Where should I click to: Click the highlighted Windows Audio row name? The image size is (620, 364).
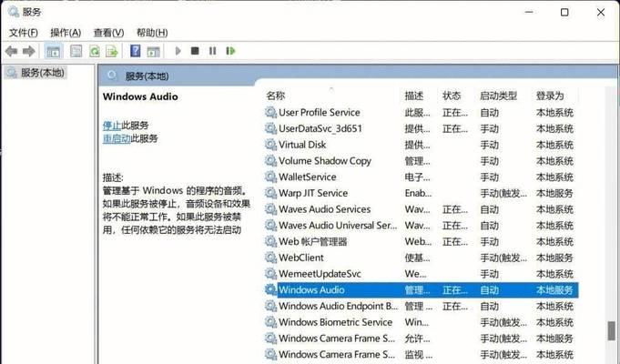(x=311, y=290)
